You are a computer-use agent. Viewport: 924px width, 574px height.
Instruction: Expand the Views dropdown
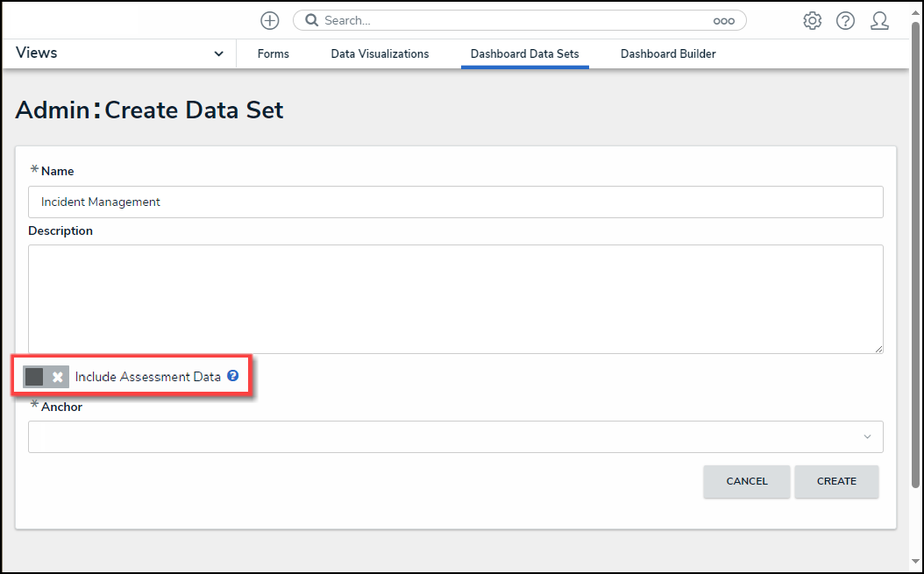[x=218, y=53]
